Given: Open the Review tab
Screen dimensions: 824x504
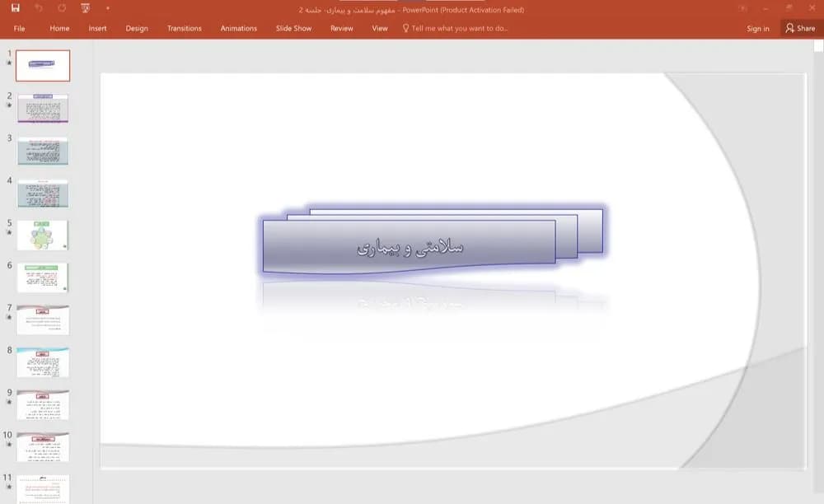Looking at the screenshot, I should click(342, 28).
